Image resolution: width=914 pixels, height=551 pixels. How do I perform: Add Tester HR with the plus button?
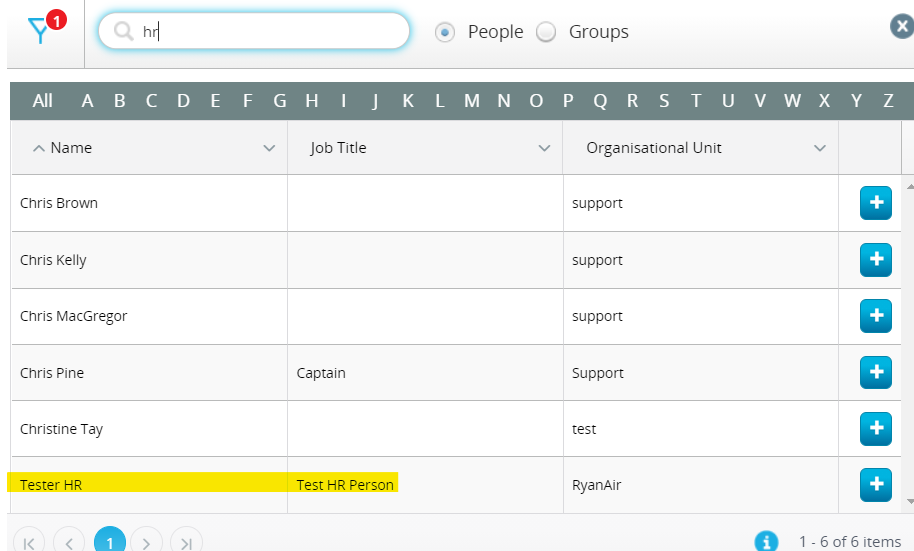pyautogui.click(x=876, y=485)
